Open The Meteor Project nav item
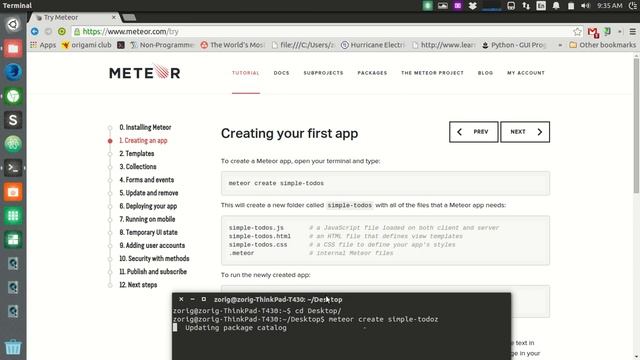Image resolution: width=640 pixels, height=360 pixels. point(432,73)
